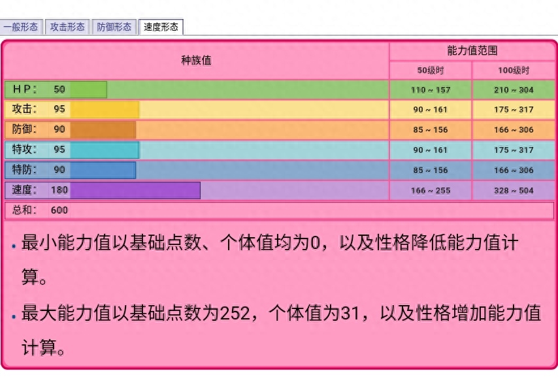Screen dimensions: 558x392
Task: Click speed level 100 range 328 ~ 504
Action: 513,191
